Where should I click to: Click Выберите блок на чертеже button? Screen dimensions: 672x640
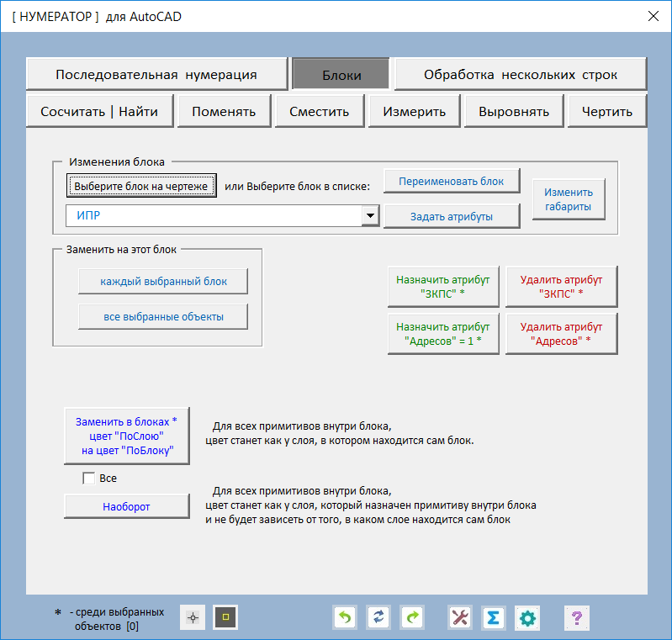coord(141,186)
